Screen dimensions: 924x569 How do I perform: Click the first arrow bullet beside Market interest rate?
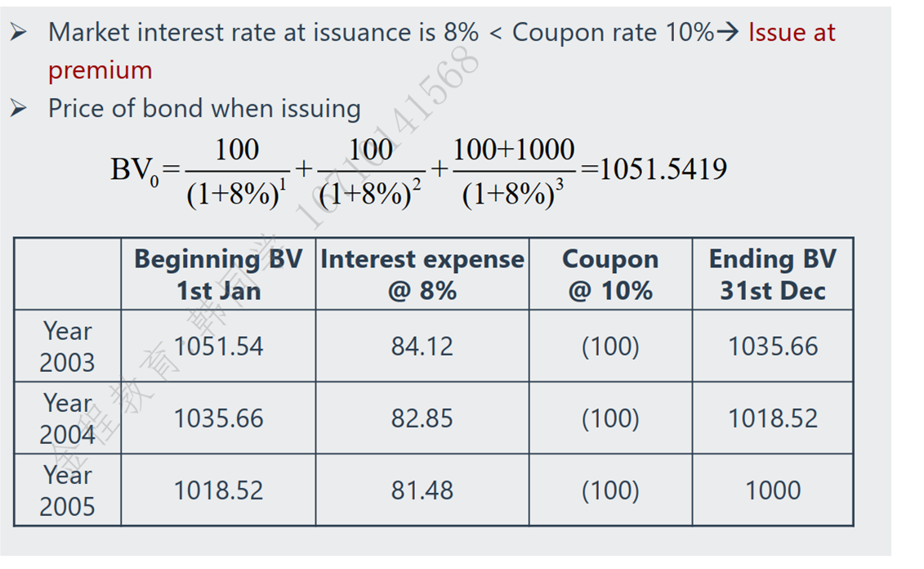pyautogui.click(x=18, y=33)
